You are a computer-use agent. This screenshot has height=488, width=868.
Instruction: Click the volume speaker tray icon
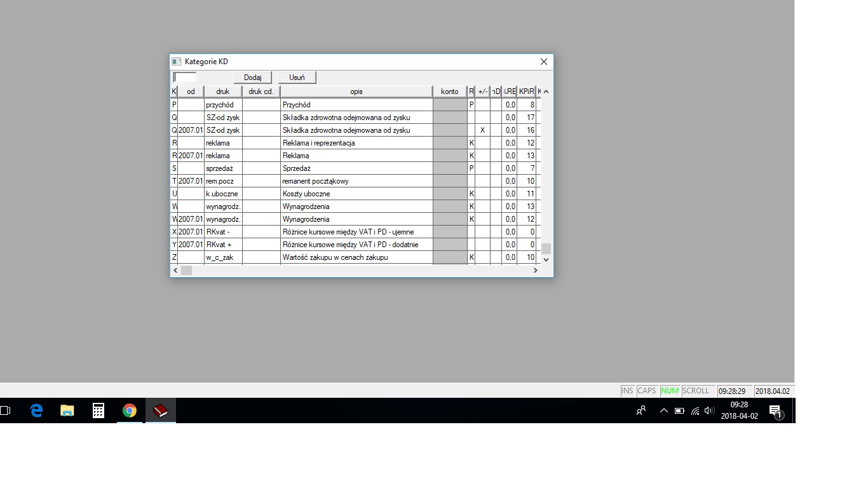tap(709, 410)
